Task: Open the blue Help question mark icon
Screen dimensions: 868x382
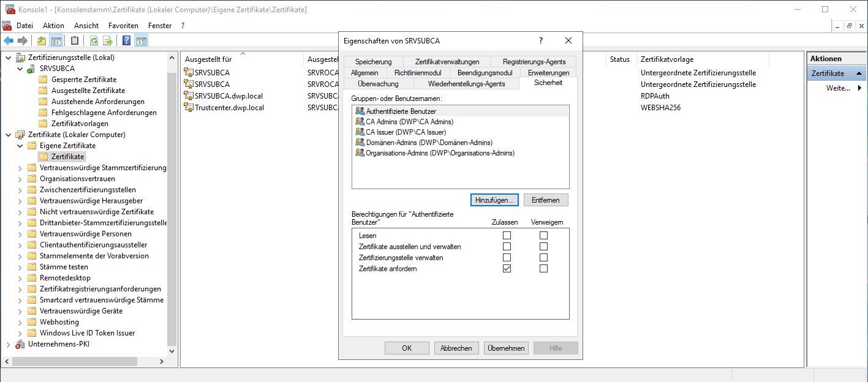Action: point(126,41)
